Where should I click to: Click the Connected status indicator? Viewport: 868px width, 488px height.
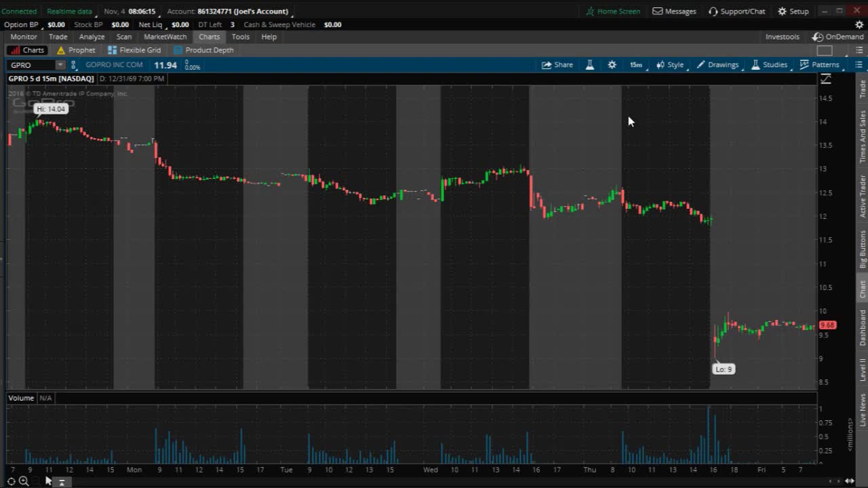(x=19, y=11)
